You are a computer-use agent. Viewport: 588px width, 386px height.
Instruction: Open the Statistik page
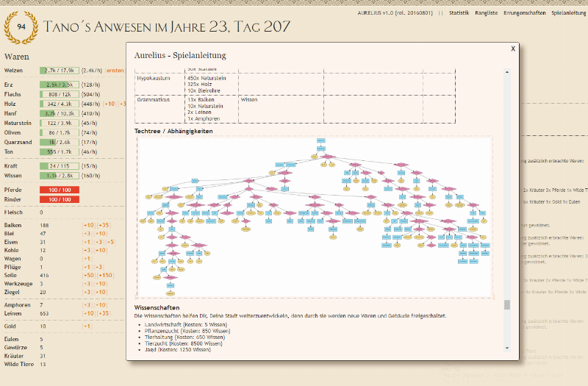459,12
